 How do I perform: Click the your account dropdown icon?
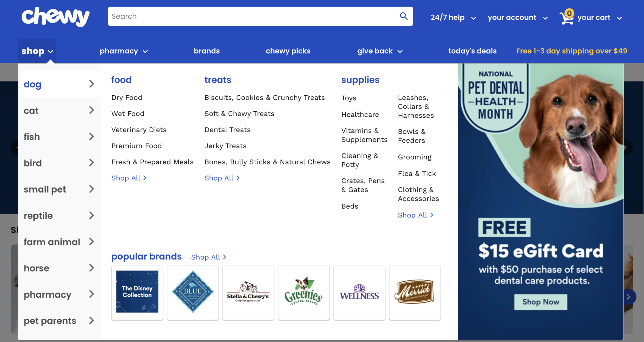point(545,17)
